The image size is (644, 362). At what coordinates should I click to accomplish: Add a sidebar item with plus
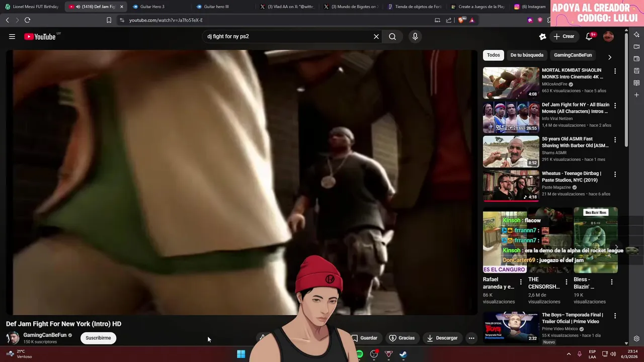(636, 95)
